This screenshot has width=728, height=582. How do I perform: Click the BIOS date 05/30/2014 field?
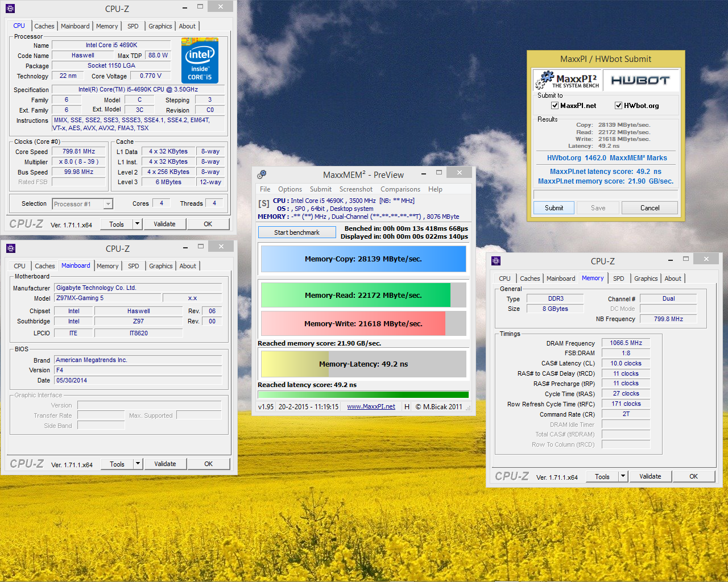point(138,380)
